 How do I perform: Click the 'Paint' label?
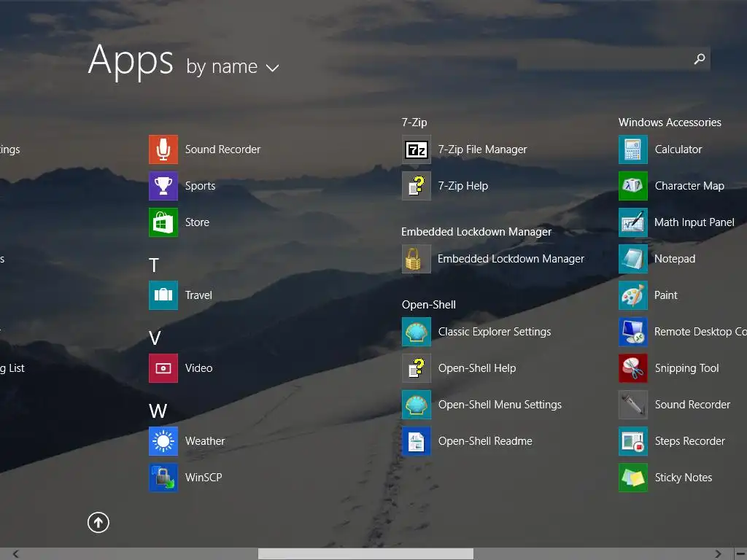click(x=665, y=295)
